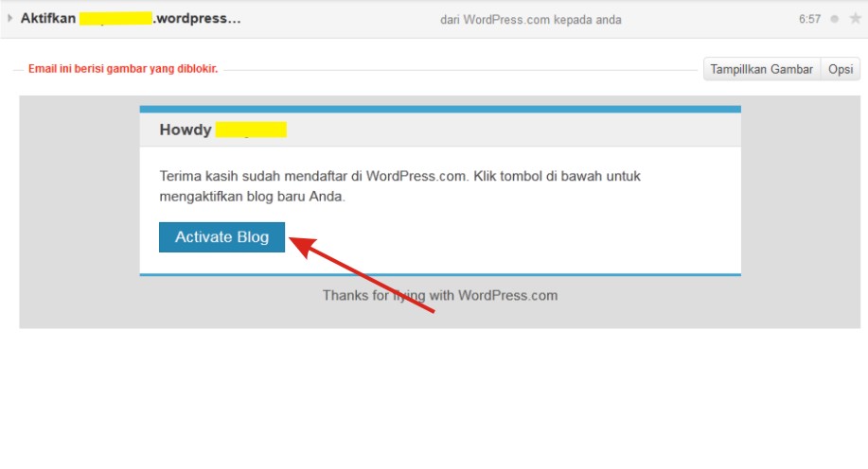Click the red 'Email ini berisi gambar yang diblokir' notice

123,69
